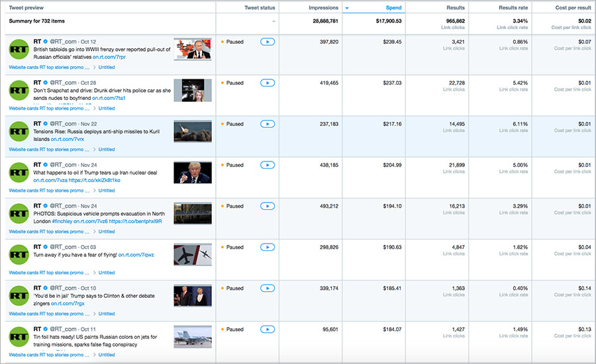The width and height of the screenshot is (596, 364).
Task: Click the Results rate column header
Action: tap(513, 8)
